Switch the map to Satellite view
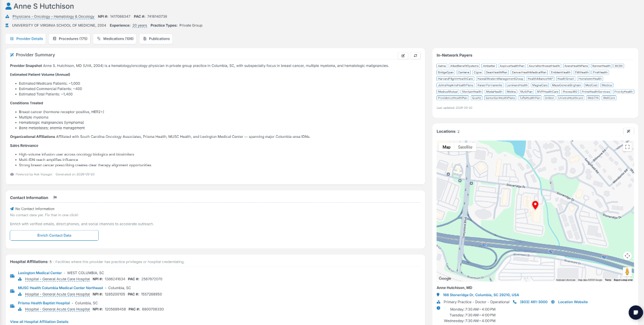The width and height of the screenshot is (644, 325). point(465,147)
